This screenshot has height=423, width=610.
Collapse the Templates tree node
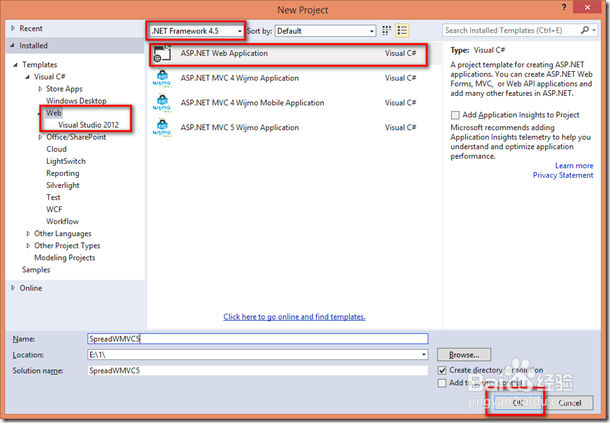[x=15, y=65]
